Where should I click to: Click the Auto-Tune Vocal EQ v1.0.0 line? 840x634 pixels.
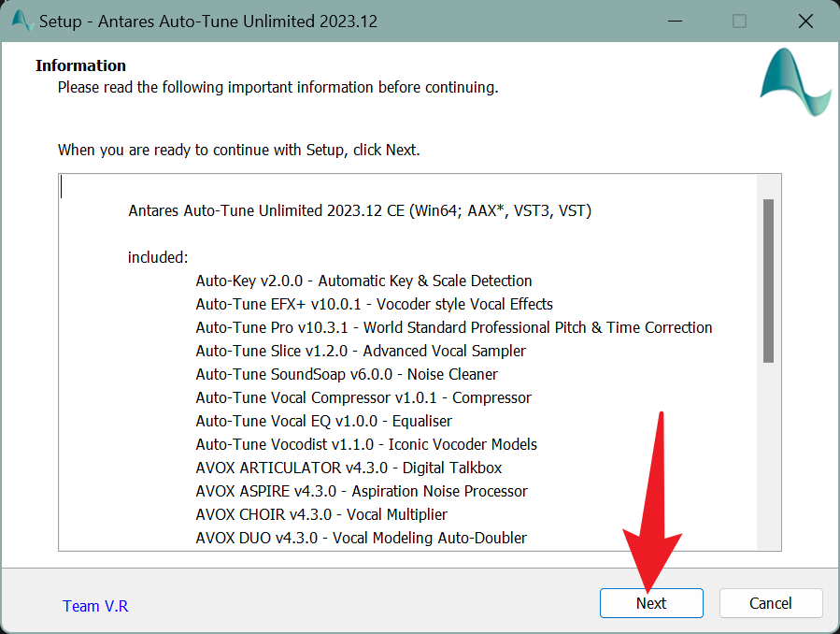click(323, 421)
